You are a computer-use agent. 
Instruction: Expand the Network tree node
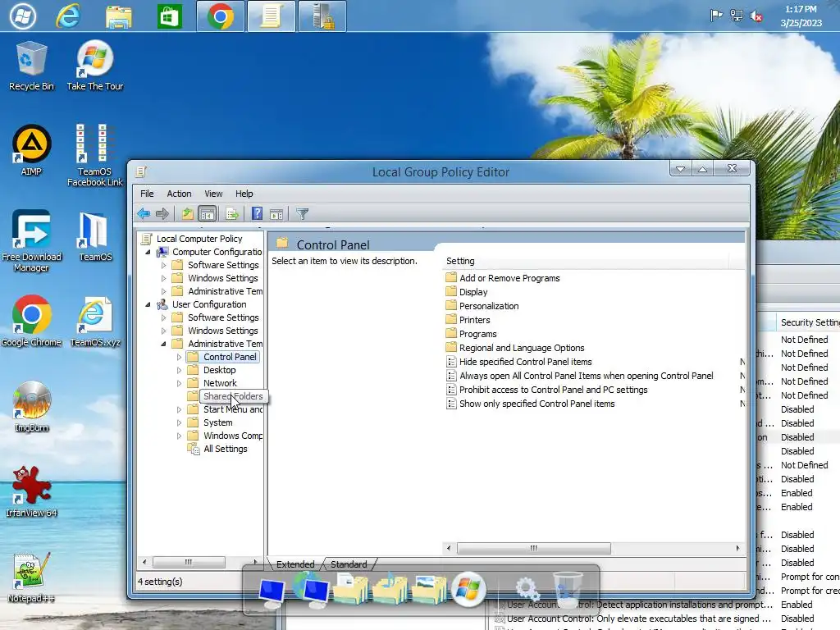click(179, 384)
